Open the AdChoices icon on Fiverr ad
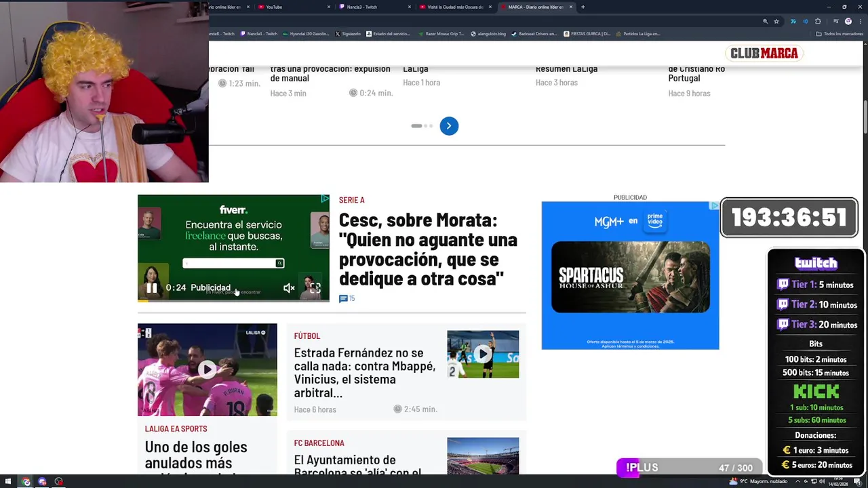The width and height of the screenshot is (868, 488). [325, 199]
